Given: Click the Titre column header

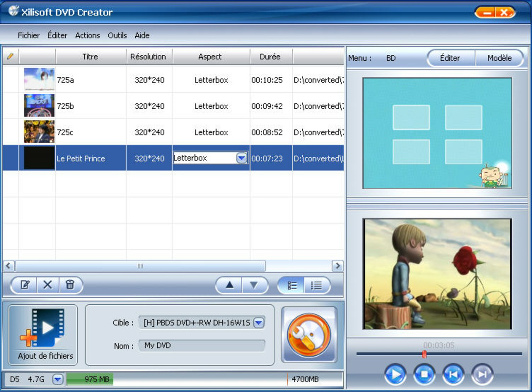Looking at the screenshot, I should [90, 57].
